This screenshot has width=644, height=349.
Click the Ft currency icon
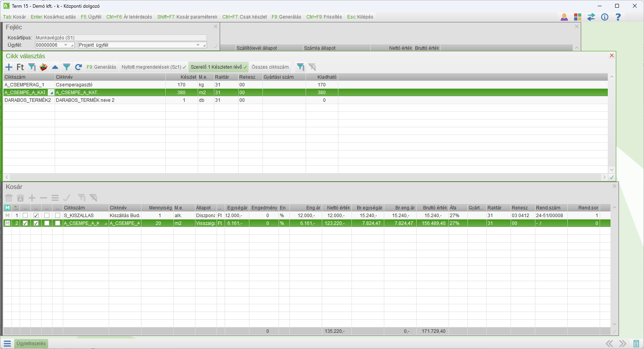[x=20, y=67]
